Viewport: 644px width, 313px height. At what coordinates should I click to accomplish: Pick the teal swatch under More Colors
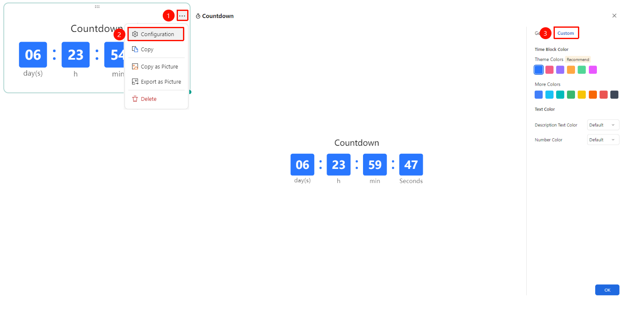[560, 95]
